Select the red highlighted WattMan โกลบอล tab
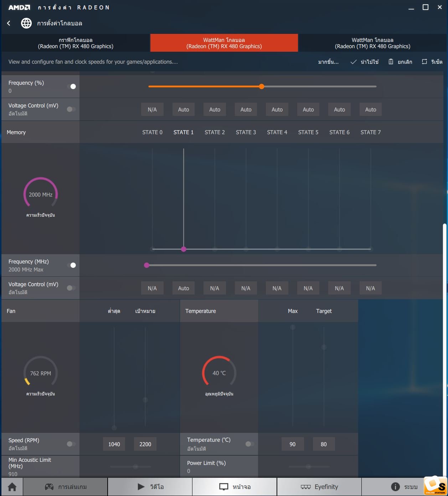Image resolution: width=448 pixels, height=496 pixels. coord(224,43)
